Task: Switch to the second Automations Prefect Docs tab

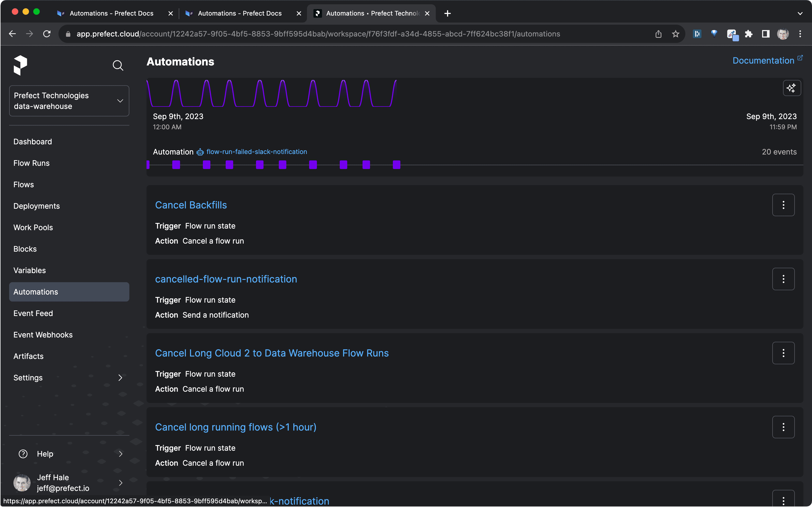Action: tap(239, 13)
